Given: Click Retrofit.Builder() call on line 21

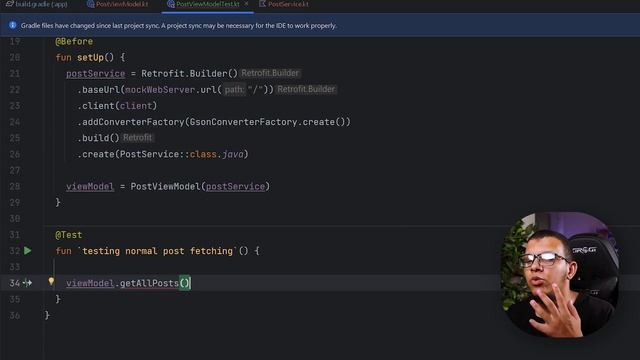Looking at the screenshot, I should pyautogui.click(x=189, y=73).
